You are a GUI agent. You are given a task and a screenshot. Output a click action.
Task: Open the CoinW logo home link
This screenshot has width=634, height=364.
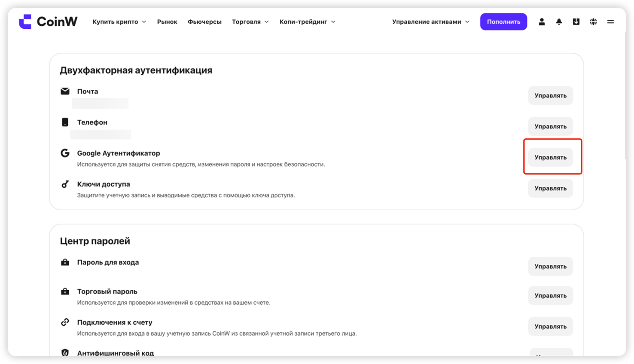48,21
